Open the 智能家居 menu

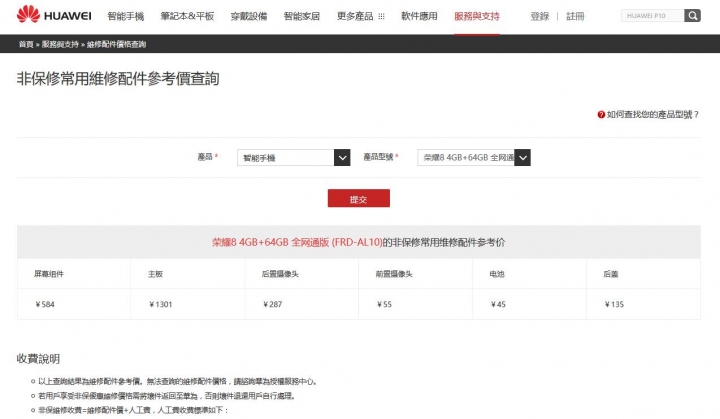pos(302,17)
